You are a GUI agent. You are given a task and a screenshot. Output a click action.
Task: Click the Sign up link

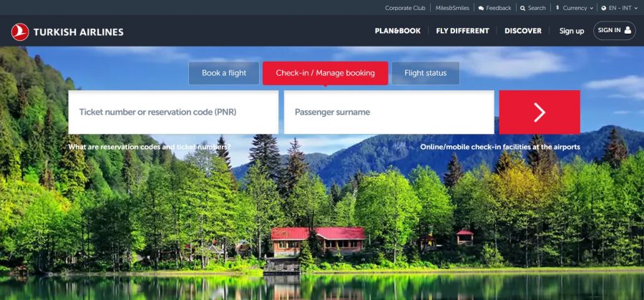pyautogui.click(x=572, y=31)
